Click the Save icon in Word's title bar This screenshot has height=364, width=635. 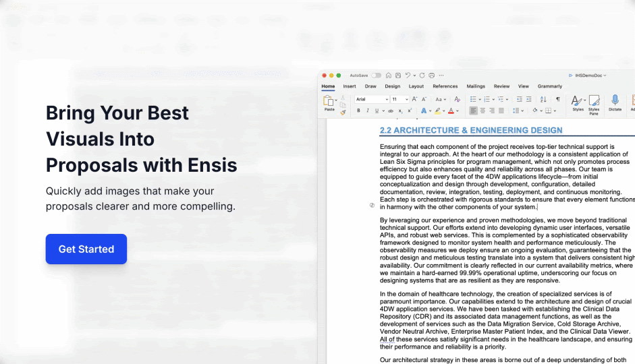pos(398,75)
